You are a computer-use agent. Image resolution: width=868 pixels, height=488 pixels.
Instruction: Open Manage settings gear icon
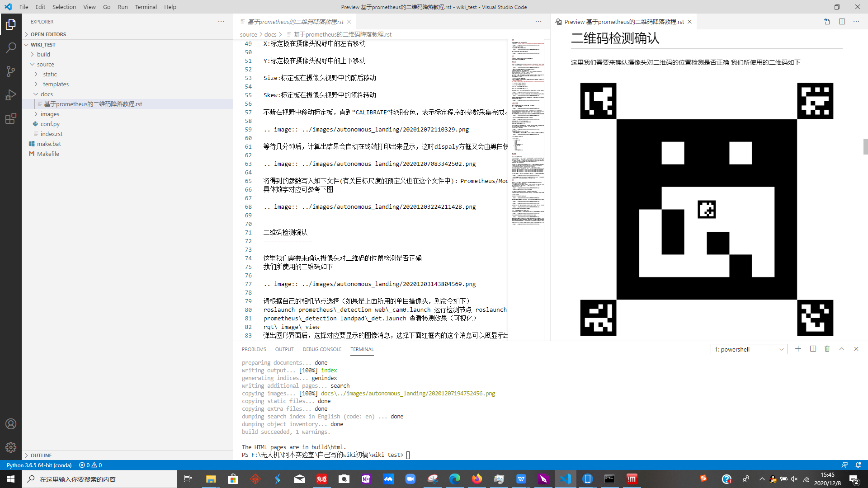click(11, 447)
